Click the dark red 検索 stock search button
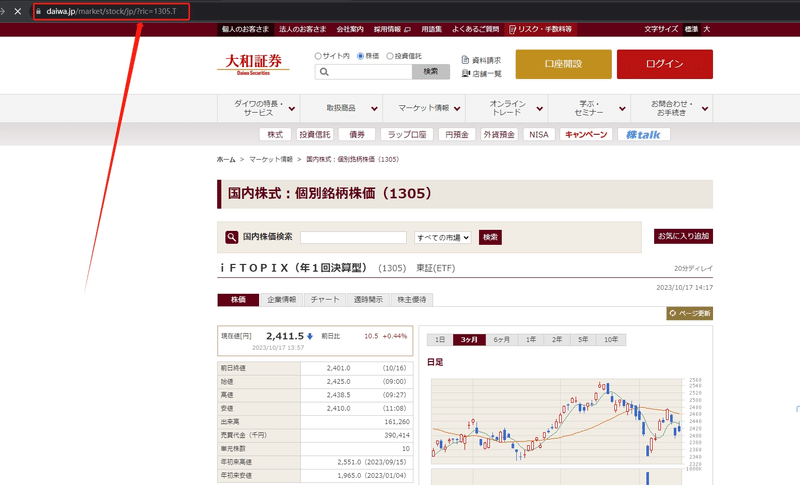The image size is (800, 485). tap(490, 237)
